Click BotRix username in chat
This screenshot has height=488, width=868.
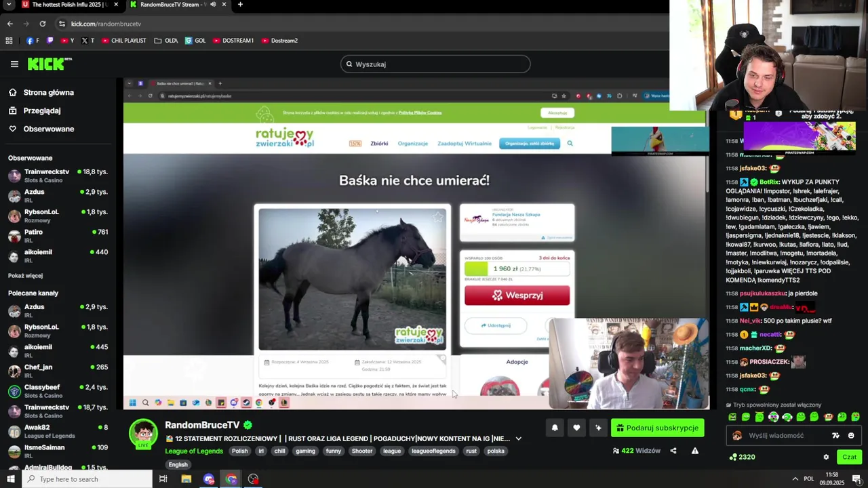(x=769, y=182)
